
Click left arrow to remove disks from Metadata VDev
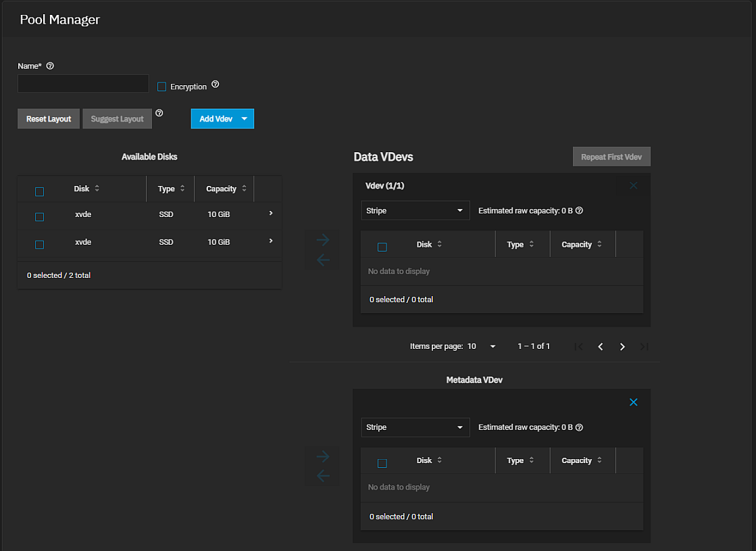click(x=323, y=476)
